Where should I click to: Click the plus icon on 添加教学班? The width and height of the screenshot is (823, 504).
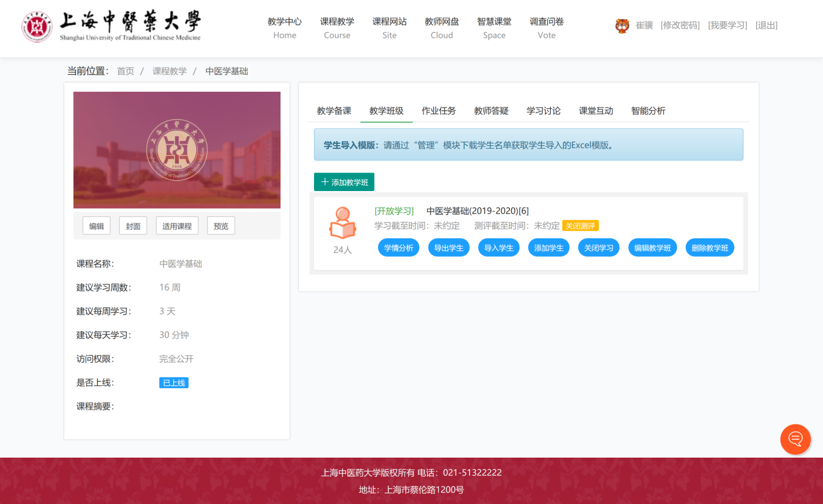coord(324,182)
